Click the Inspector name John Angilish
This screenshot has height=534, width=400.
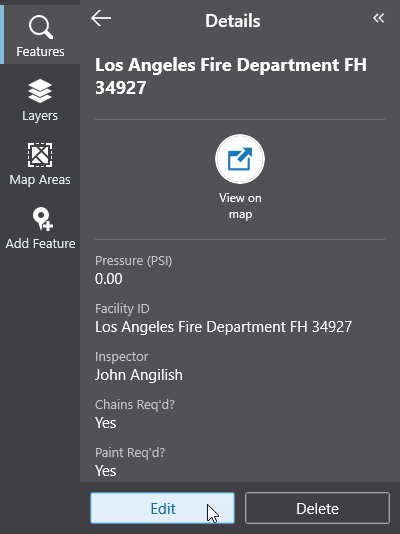(139, 375)
